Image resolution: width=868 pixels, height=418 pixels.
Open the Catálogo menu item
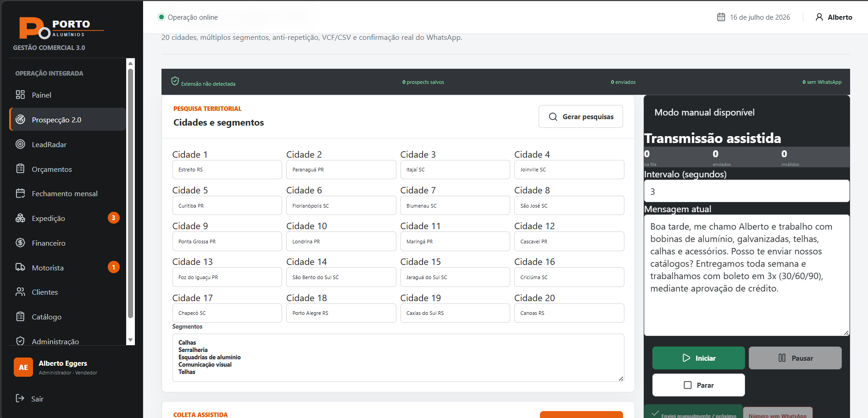pos(67,317)
